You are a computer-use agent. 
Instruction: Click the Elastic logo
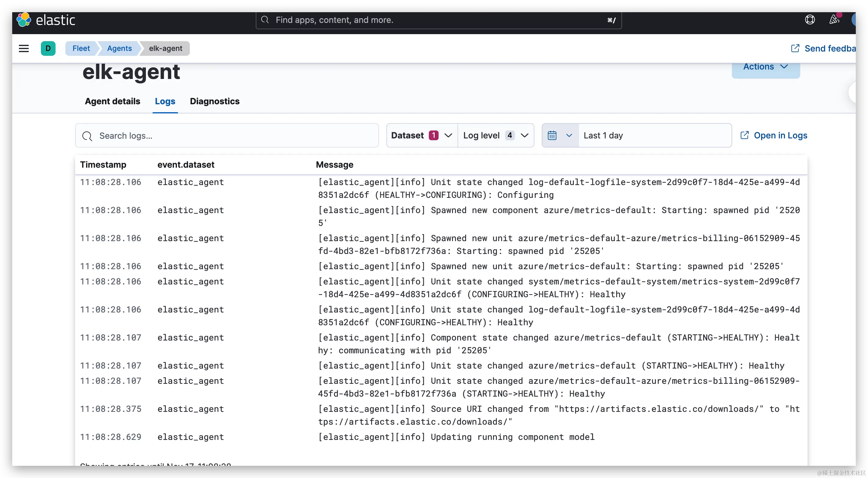point(24,20)
